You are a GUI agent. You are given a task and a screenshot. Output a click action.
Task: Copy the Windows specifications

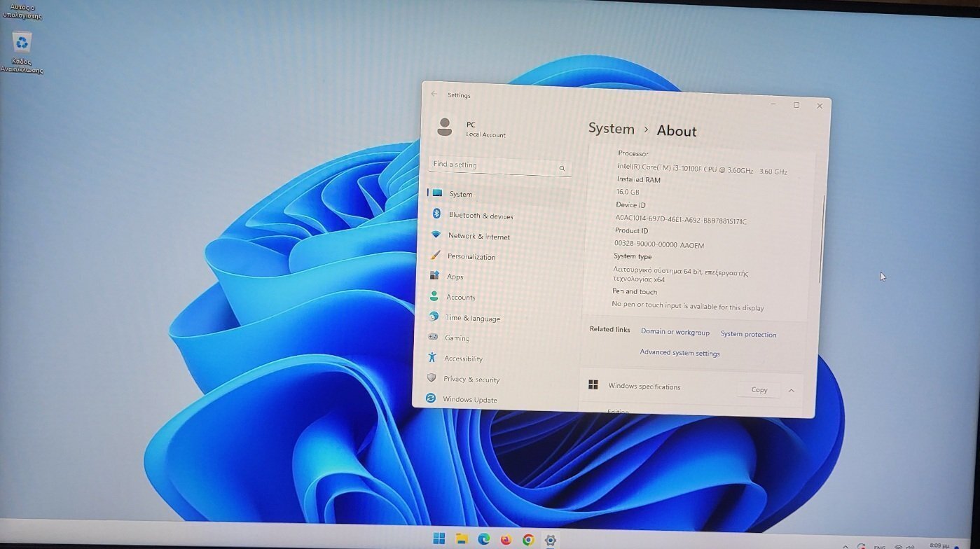tap(759, 389)
